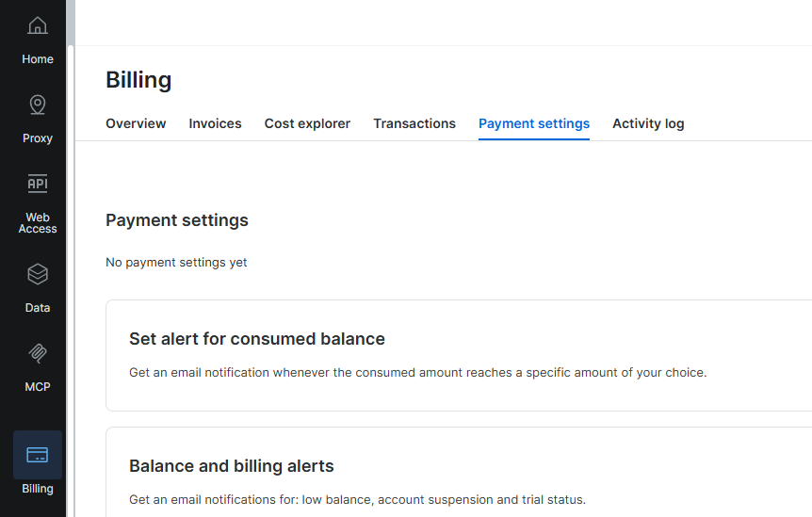
Task: Select the Payment settings tab
Action: coord(534,123)
